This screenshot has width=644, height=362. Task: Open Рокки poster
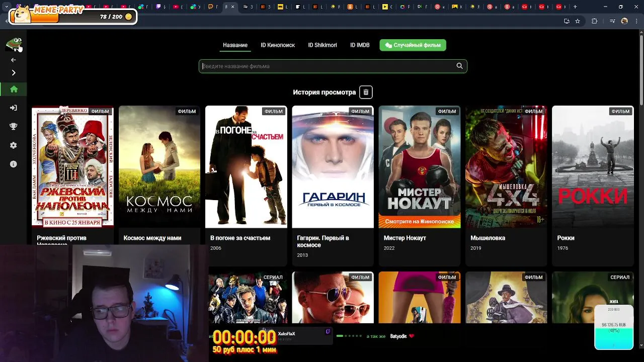(593, 167)
